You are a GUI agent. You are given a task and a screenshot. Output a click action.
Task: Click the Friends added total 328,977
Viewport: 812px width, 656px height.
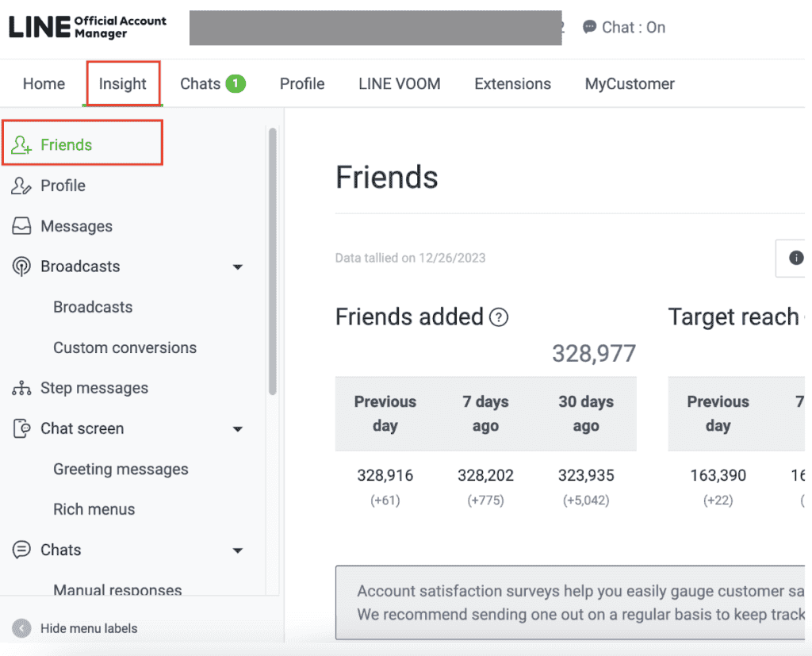(x=594, y=354)
